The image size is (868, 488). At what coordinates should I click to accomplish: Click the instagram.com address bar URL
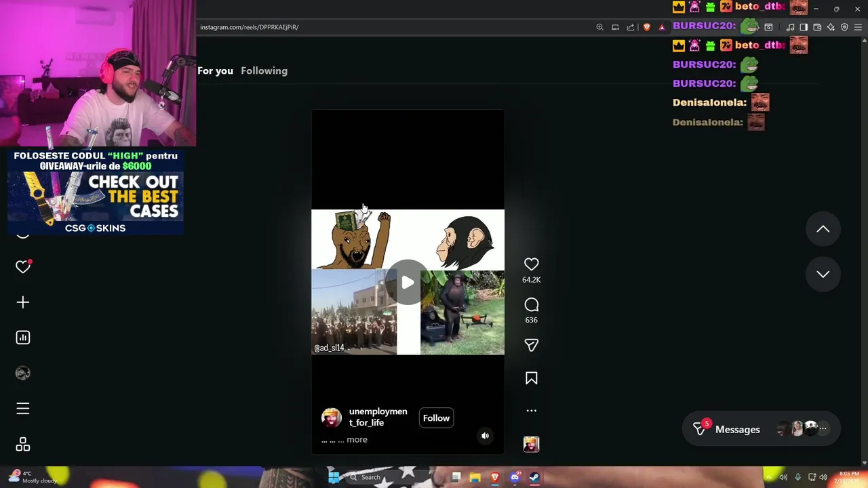[249, 27]
